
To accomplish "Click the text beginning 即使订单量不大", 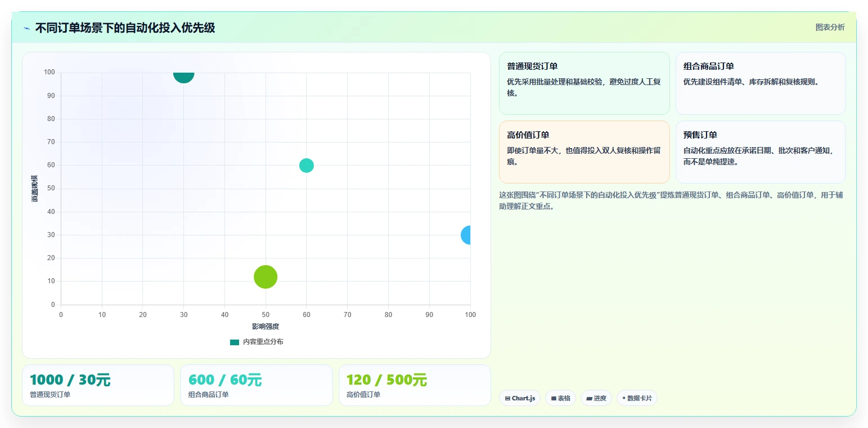I will 584,156.
